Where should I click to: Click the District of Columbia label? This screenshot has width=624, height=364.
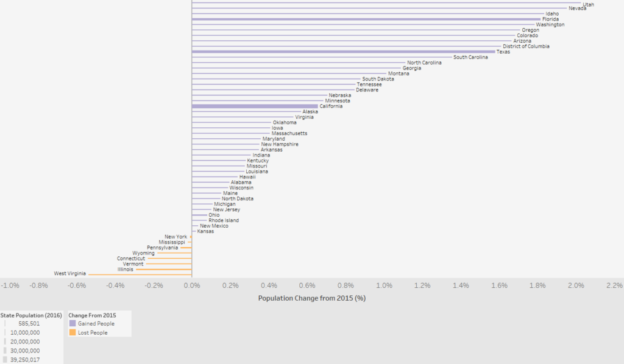[526, 46]
